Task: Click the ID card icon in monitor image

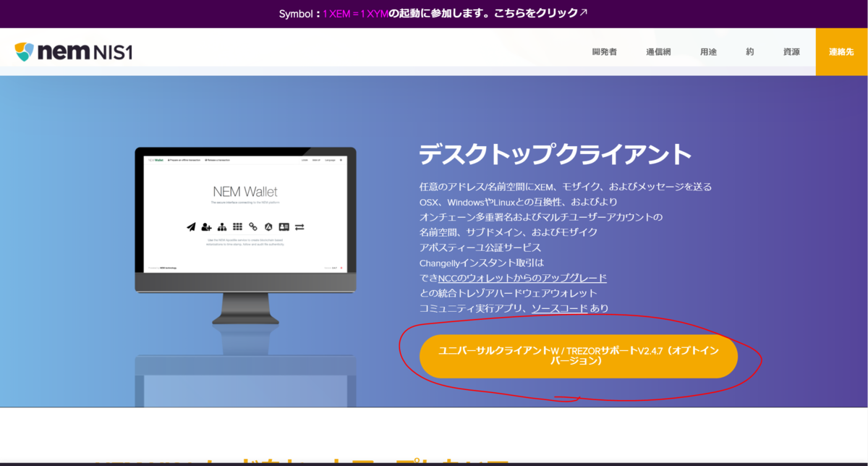Action: [x=284, y=226]
